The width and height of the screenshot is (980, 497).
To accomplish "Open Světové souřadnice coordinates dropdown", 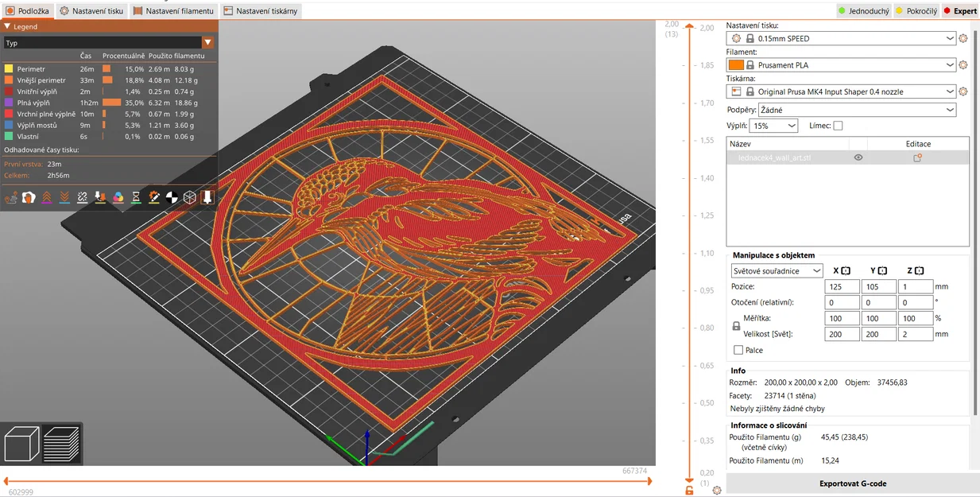I will (x=777, y=271).
